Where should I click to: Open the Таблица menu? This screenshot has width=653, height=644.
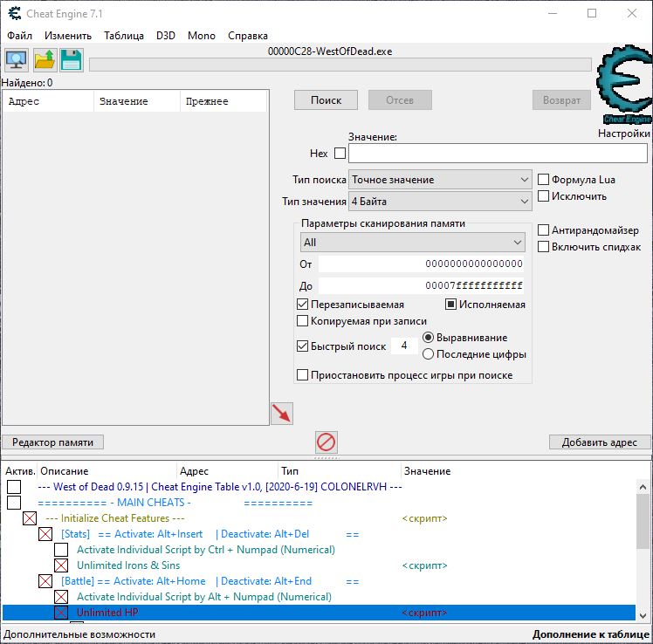124,36
